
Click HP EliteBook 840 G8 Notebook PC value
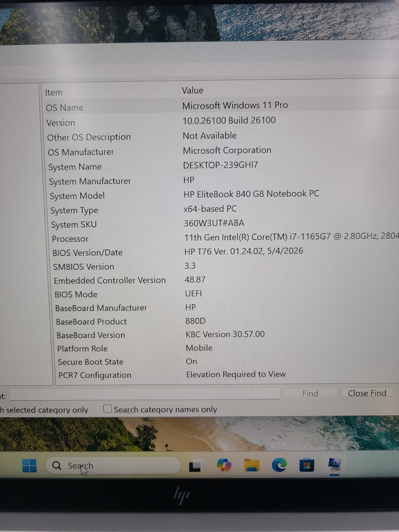(x=251, y=194)
